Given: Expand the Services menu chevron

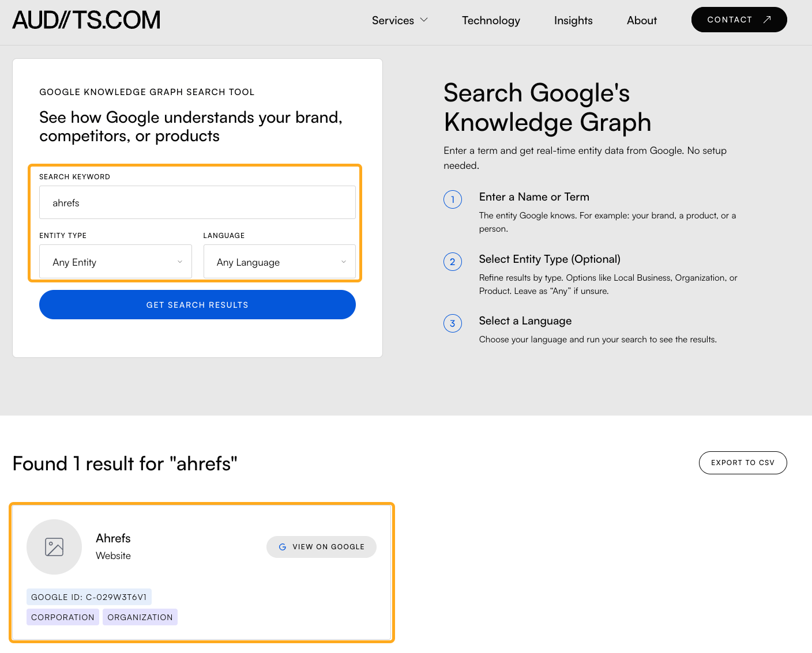Looking at the screenshot, I should (x=424, y=20).
